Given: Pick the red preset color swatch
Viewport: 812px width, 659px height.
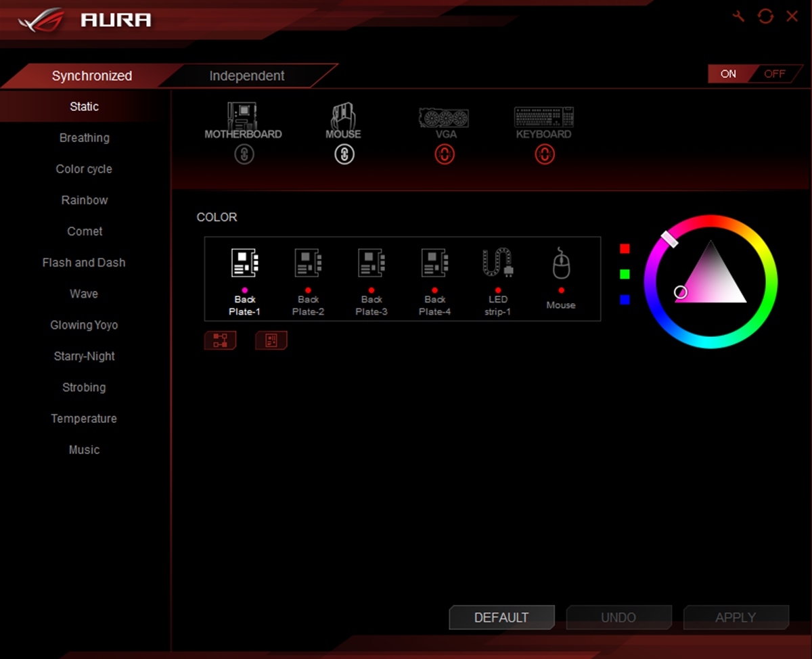Looking at the screenshot, I should [625, 248].
